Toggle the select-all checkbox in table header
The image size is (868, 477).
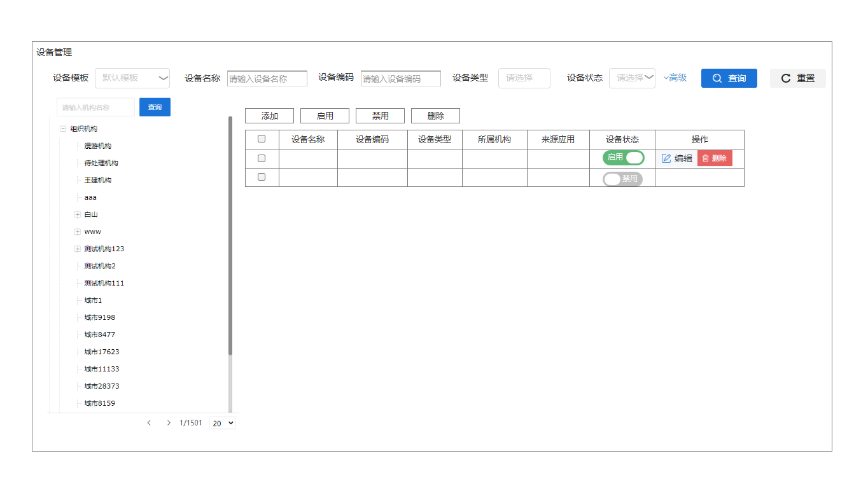(x=262, y=139)
